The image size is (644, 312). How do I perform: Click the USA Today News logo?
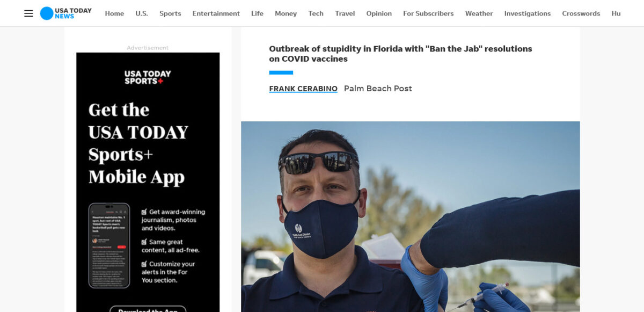[66, 13]
